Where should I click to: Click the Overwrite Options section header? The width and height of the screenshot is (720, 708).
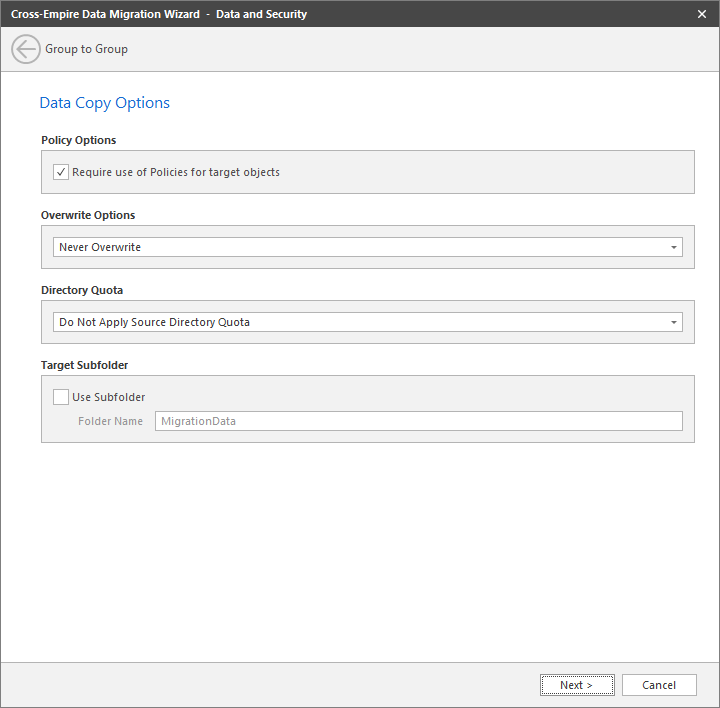[88, 215]
